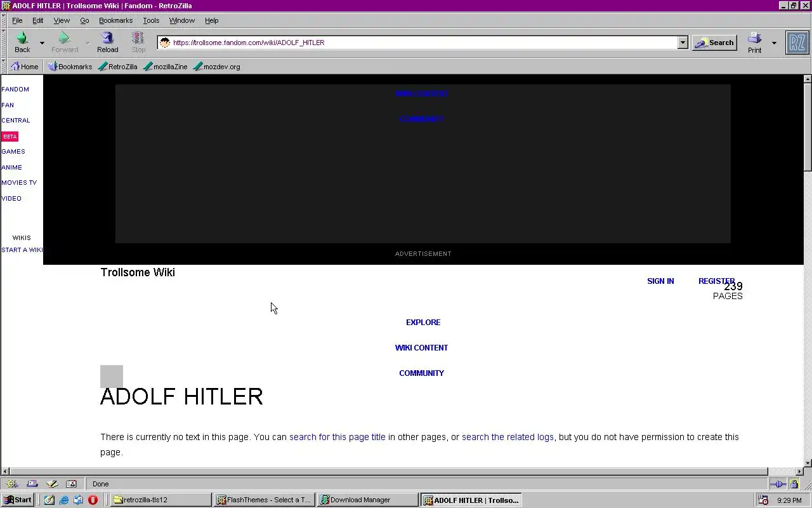Image resolution: width=812 pixels, height=508 pixels.
Task: Open the File menu
Action: pos(17,20)
